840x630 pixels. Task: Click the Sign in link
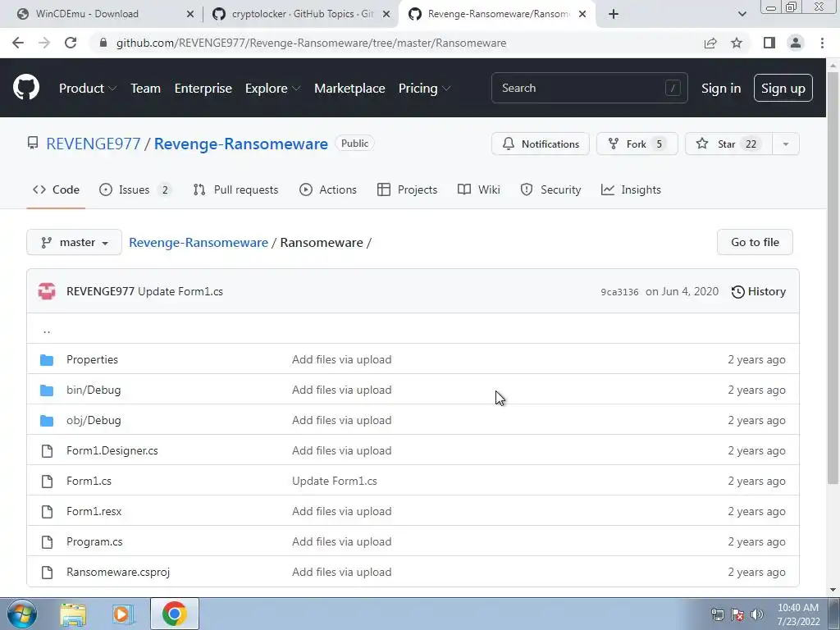point(721,89)
